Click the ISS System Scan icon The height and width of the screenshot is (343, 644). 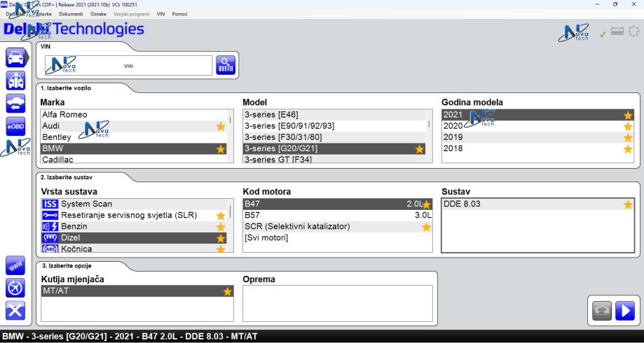click(x=50, y=204)
